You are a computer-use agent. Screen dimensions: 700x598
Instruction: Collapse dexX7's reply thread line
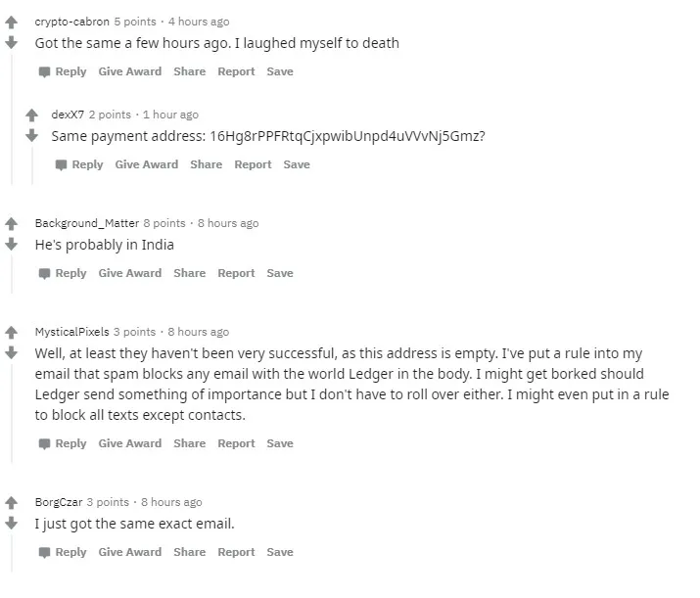(32, 165)
